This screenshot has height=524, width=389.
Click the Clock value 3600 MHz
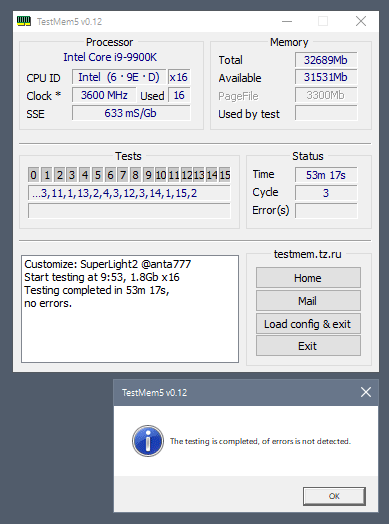click(104, 95)
